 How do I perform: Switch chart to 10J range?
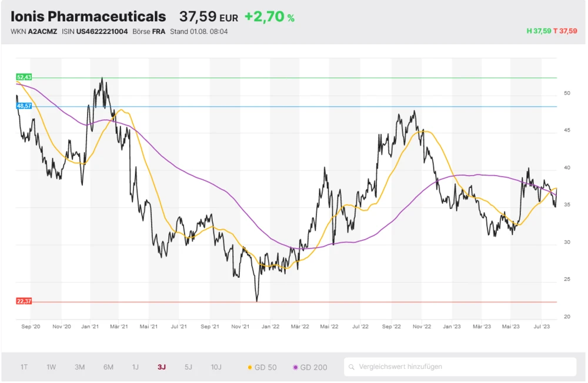point(216,367)
